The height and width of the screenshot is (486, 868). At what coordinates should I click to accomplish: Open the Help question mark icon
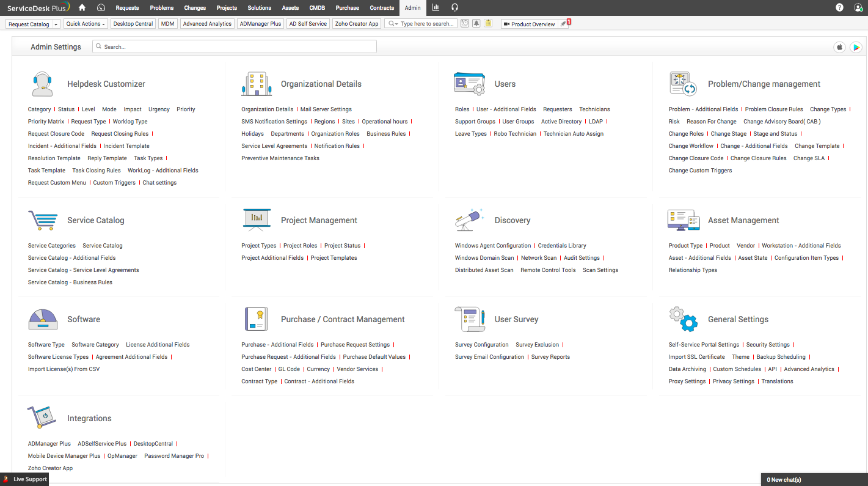point(839,7)
